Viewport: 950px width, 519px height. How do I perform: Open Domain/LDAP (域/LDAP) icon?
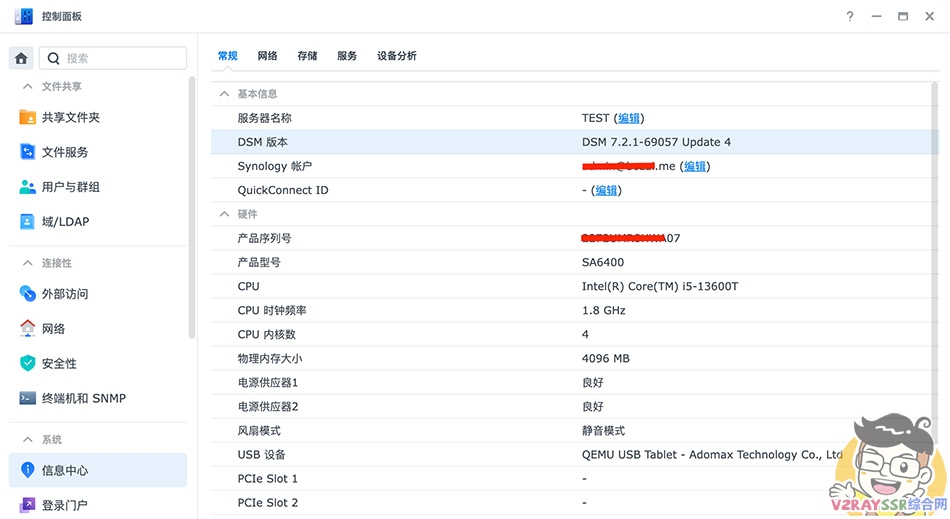[27, 222]
